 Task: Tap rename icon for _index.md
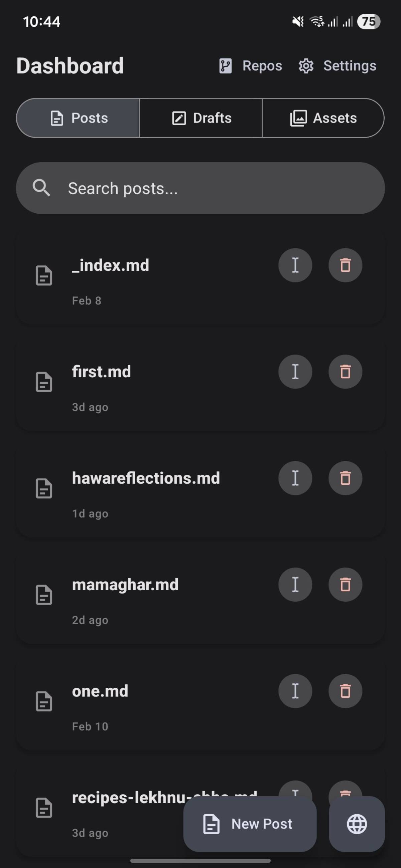click(x=295, y=265)
